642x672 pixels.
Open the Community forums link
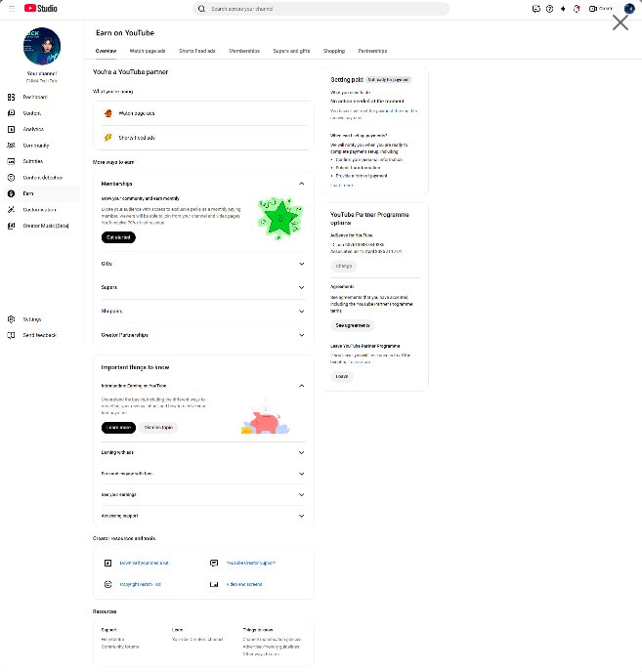point(120,647)
